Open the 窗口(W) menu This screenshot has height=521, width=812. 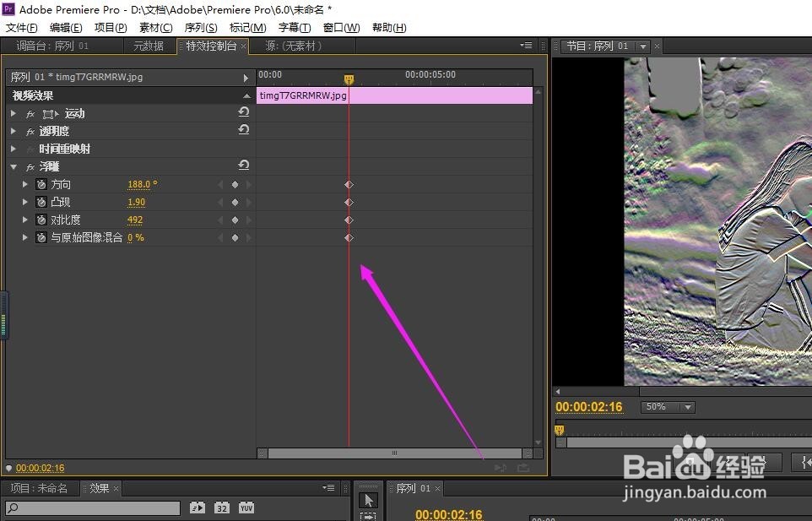pyautogui.click(x=341, y=28)
